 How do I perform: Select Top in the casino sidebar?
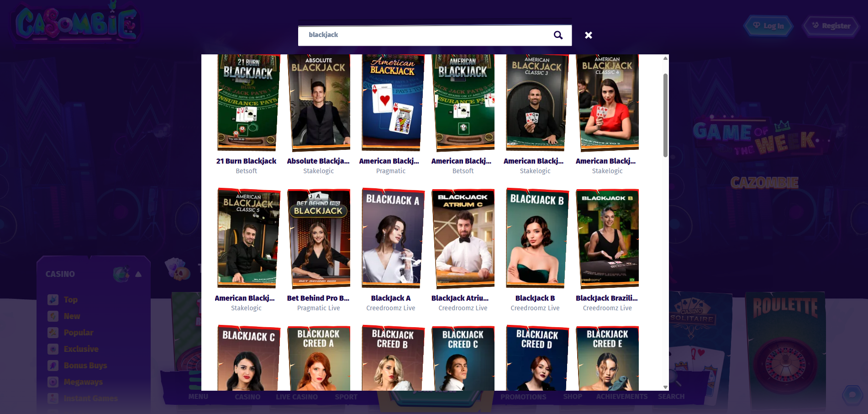tap(70, 300)
